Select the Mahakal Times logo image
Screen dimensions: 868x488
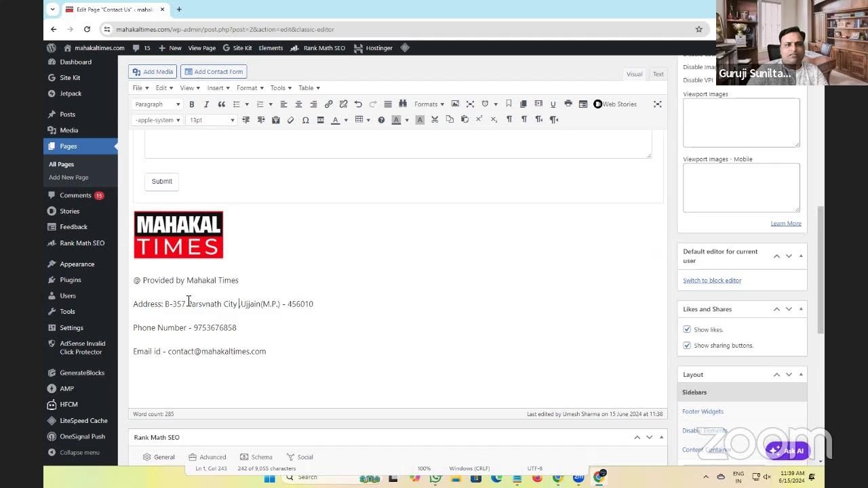point(178,235)
